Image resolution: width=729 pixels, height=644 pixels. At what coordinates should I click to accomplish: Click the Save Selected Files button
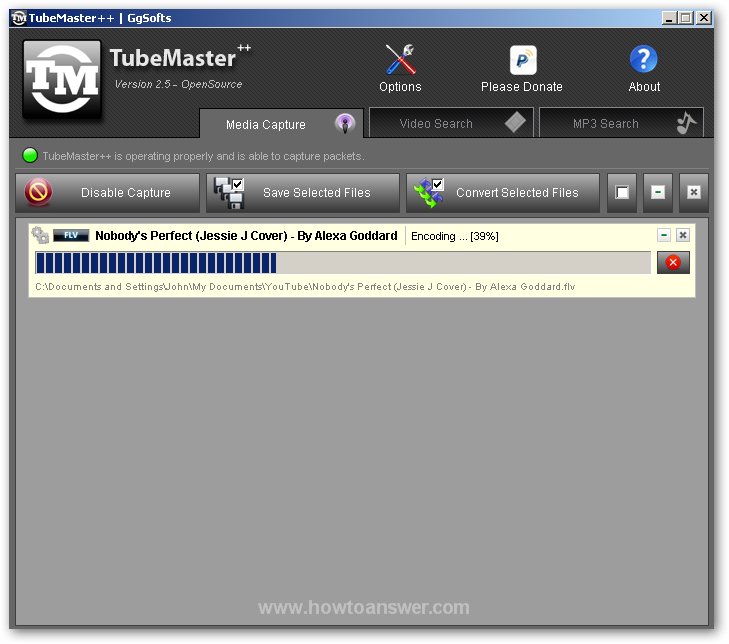pos(303,193)
